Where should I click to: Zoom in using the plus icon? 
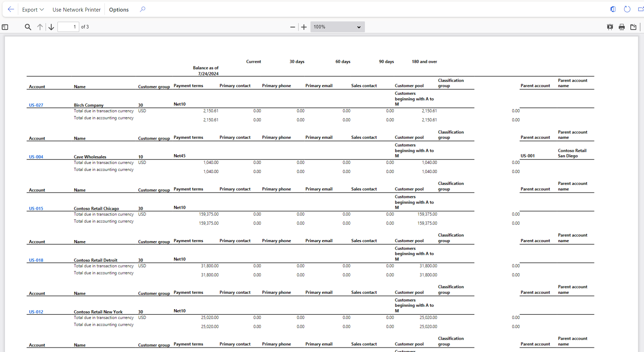point(304,27)
